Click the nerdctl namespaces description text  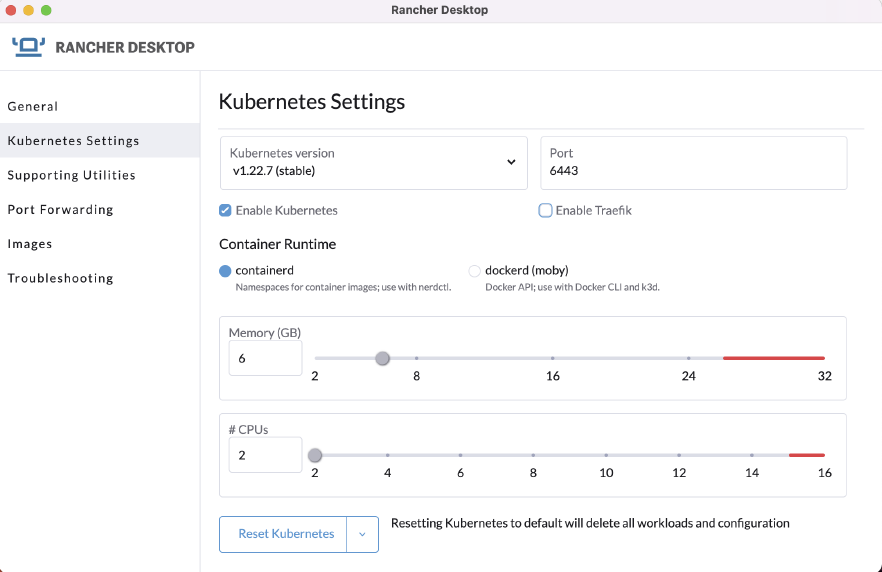click(343, 287)
